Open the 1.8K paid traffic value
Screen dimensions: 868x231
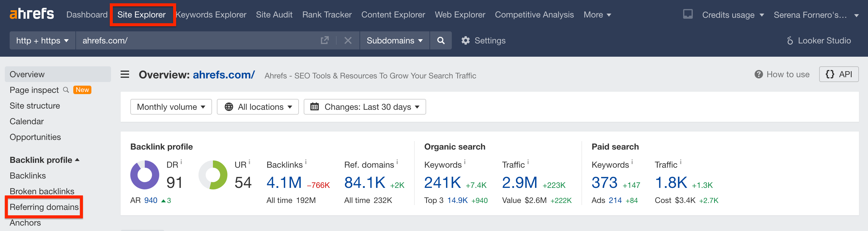[671, 182]
